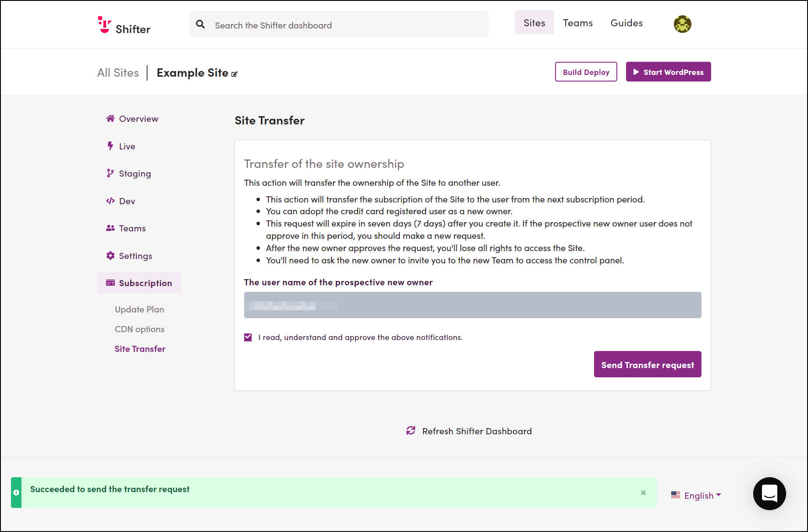Click the Shifter logo icon
The width and height of the screenshot is (808, 532).
(x=104, y=25)
